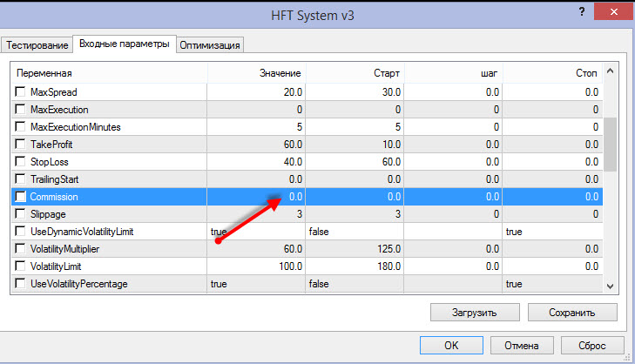635x364 pixels.
Task: Reset parameters with the Сброс button
Action: coord(591,345)
